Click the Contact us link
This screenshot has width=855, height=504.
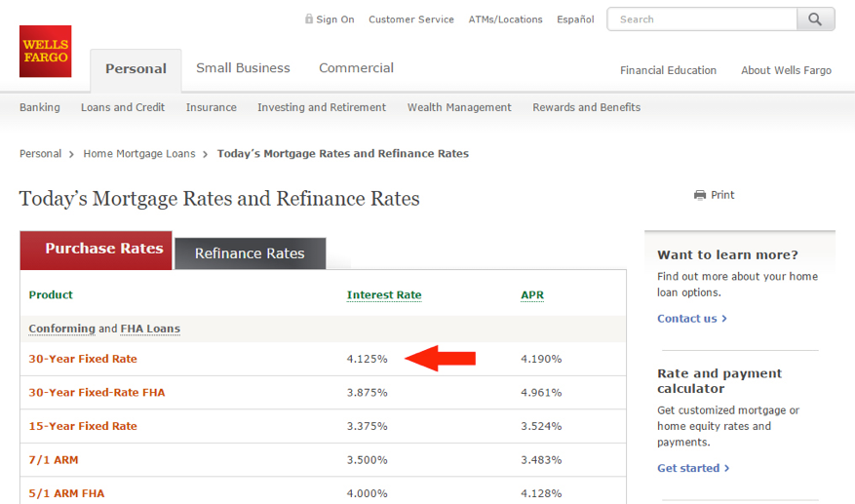click(692, 319)
